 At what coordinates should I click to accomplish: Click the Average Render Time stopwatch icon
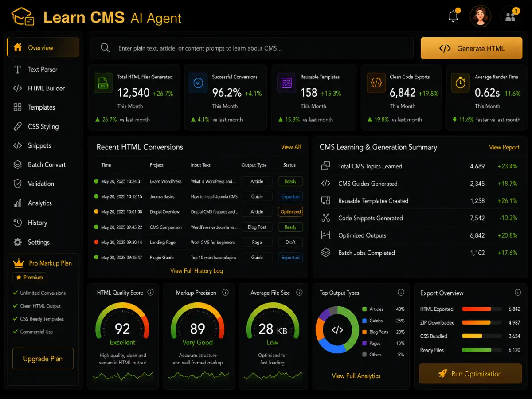(x=461, y=83)
